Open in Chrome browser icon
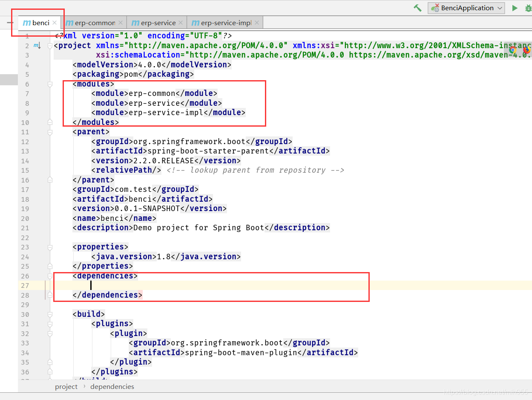Screen dimensions: 532x400 tap(513, 50)
